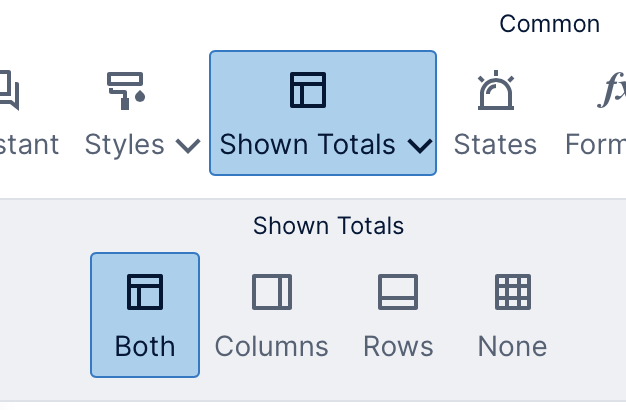
Task: Select the Rows option label
Action: tap(398, 346)
